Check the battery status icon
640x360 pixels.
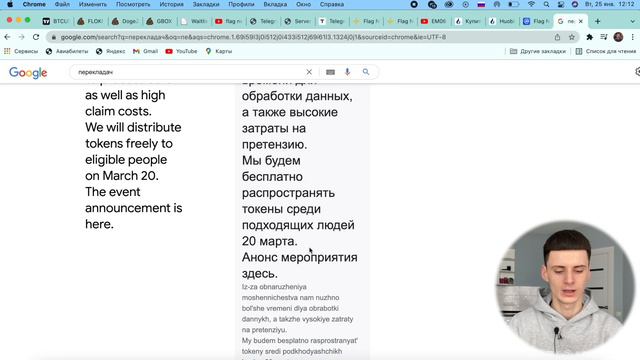[513, 4]
